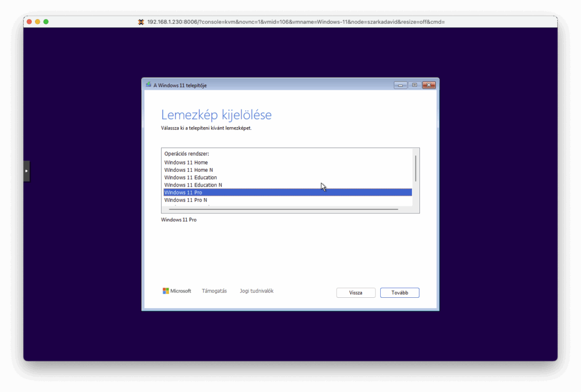The width and height of the screenshot is (581, 392).
Task: Minimize the Windows 11 telepítője window
Action: 400,85
